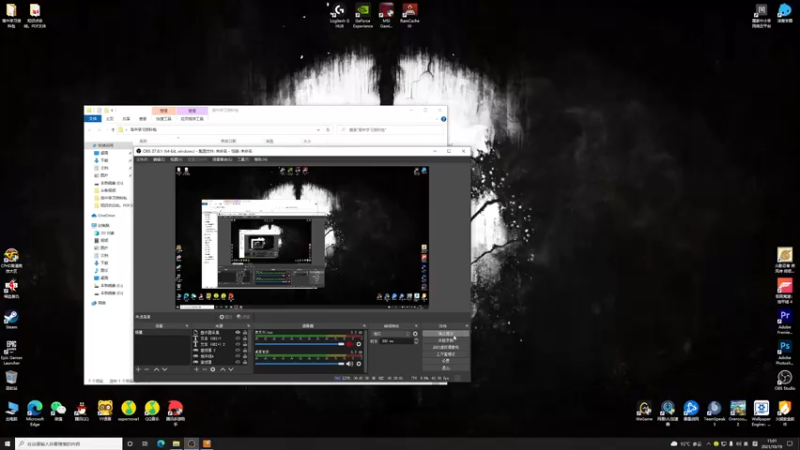Go up one folder in File Explorer

click(113, 130)
